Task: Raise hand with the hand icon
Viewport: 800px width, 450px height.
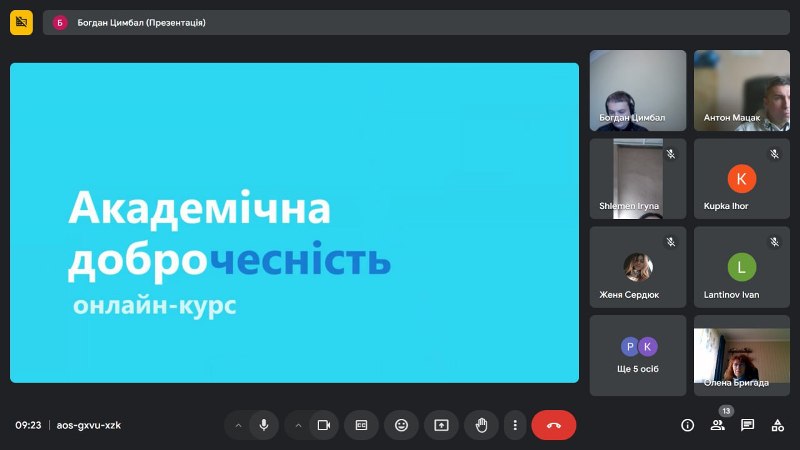Action: pyautogui.click(x=481, y=425)
